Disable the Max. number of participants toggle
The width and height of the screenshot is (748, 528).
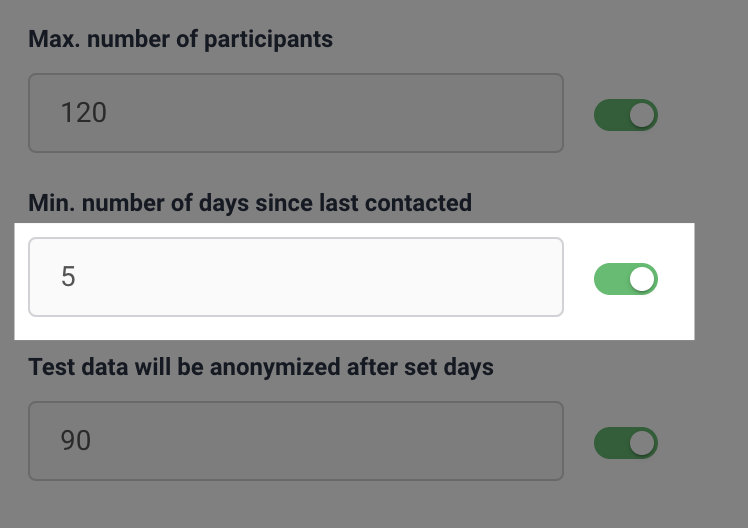click(625, 115)
